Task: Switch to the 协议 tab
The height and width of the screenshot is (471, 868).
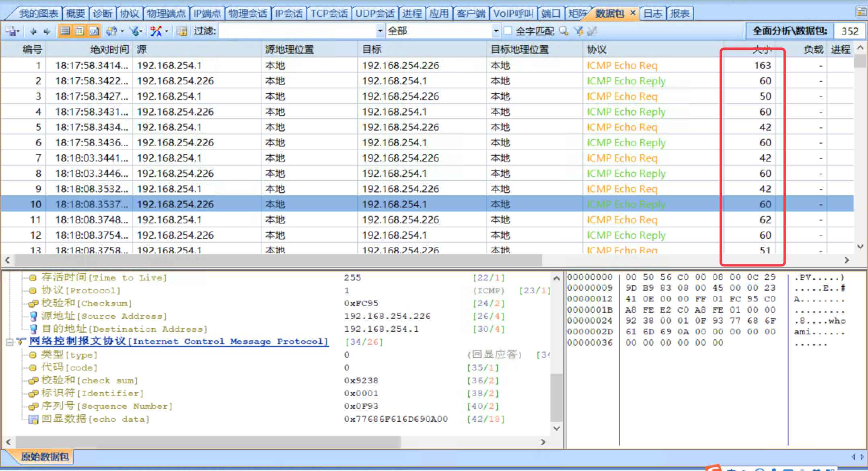Action: pyautogui.click(x=130, y=13)
